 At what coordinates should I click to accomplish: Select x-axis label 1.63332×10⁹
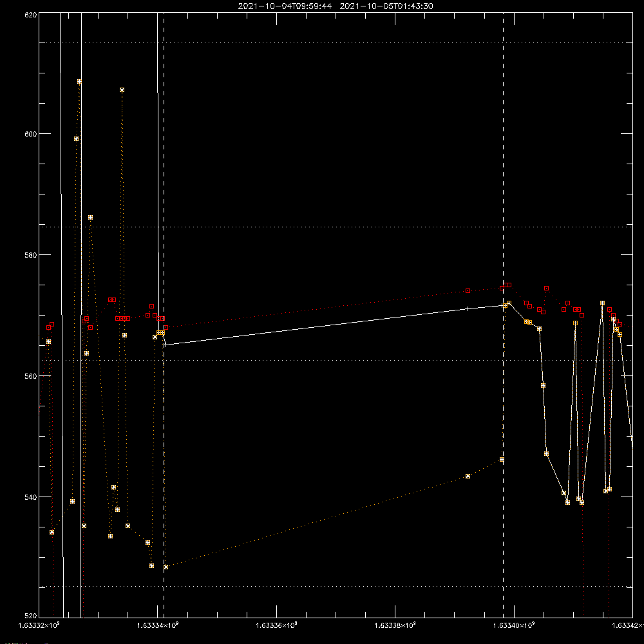(39, 625)
